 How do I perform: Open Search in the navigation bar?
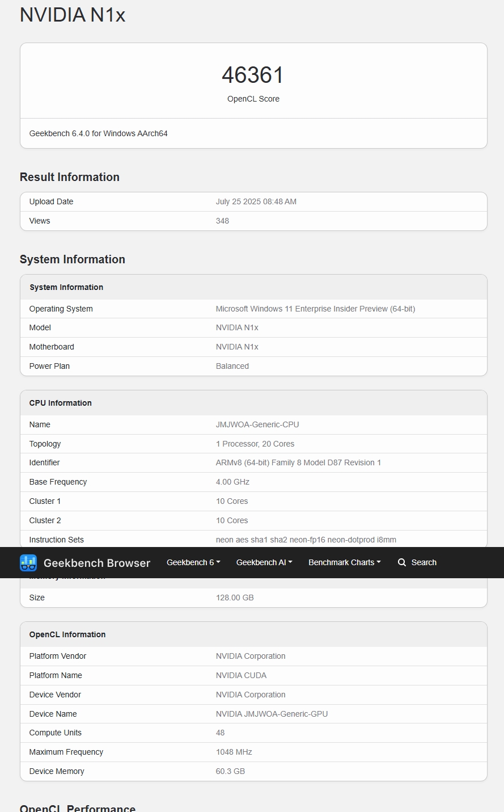coord(417,562)
